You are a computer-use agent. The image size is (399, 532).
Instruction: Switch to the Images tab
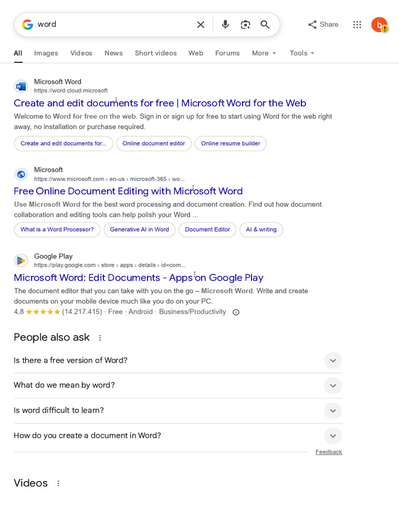tap(46, 53)
